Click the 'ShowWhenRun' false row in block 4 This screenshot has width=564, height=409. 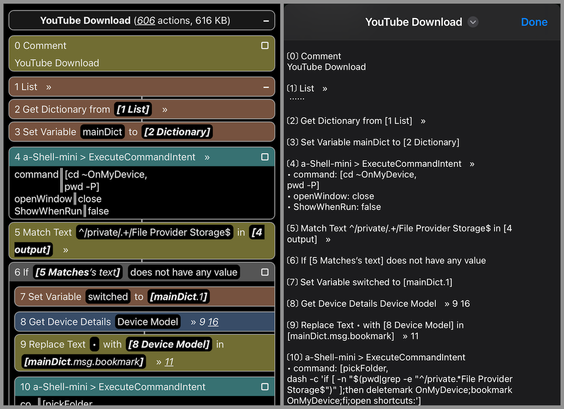62,211
